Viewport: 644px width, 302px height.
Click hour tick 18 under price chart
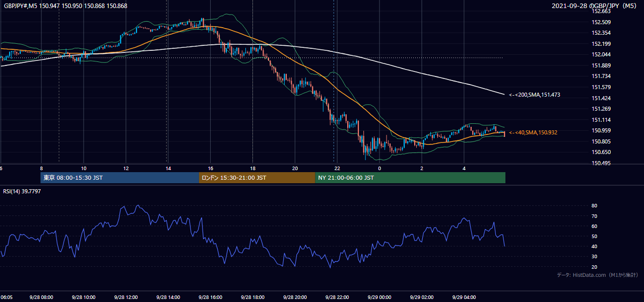point(253,168)
